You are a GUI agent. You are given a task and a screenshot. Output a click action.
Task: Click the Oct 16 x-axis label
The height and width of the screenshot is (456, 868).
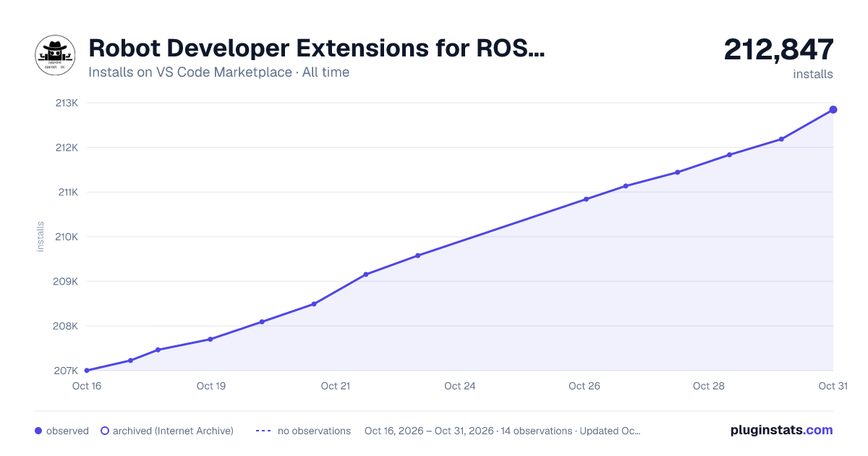[x=87, y=386]
